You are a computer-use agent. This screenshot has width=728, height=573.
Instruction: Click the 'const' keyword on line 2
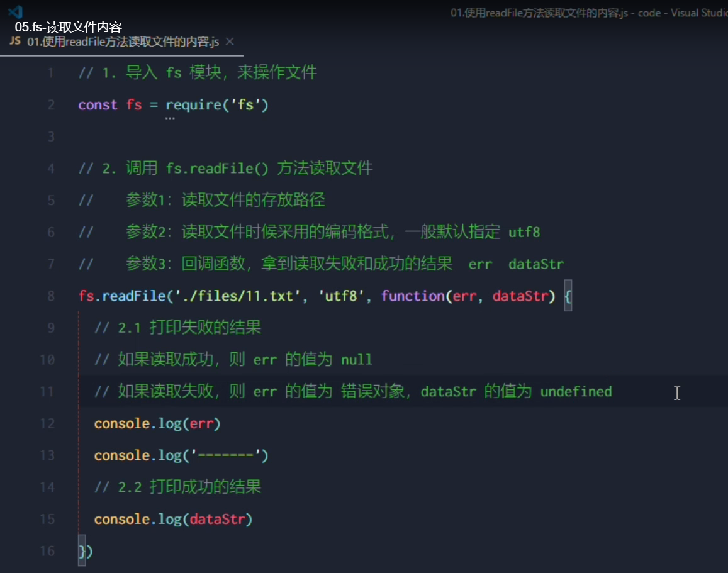coord(98,105)
